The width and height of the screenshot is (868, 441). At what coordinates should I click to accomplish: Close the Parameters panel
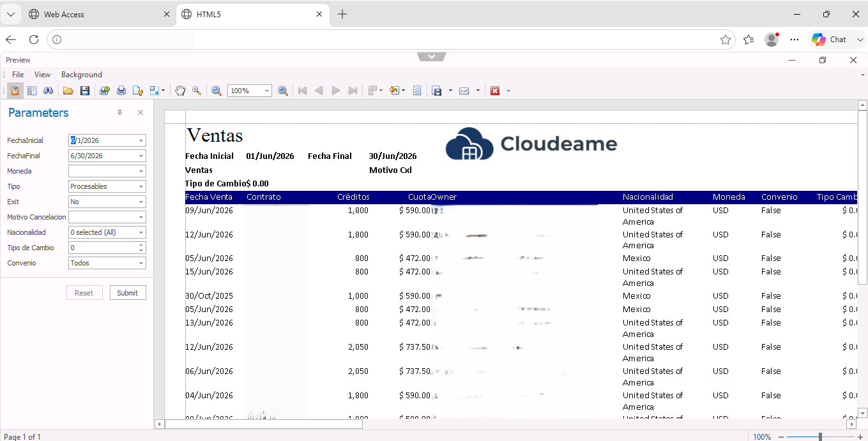pos(141,112)
